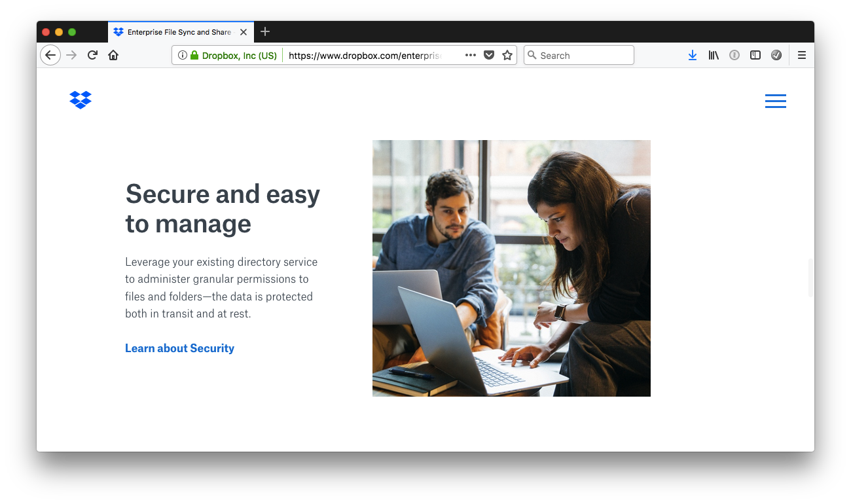Click the green padlock security icon
Viewport: 851px width, 504px height.
click(x=194, y=56)
